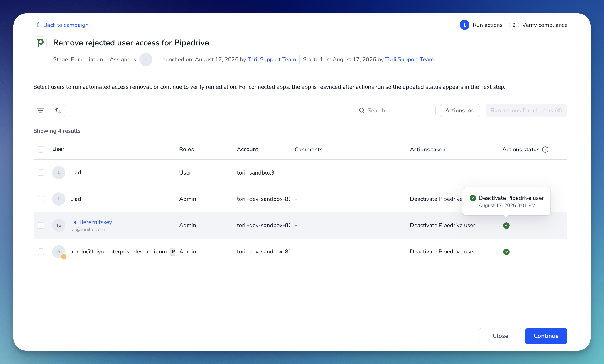The height and width of the screenshot is (364, 604).
Task: Click the TB avatar for Tal Bereznitskey
Action: tap(59, 225)
